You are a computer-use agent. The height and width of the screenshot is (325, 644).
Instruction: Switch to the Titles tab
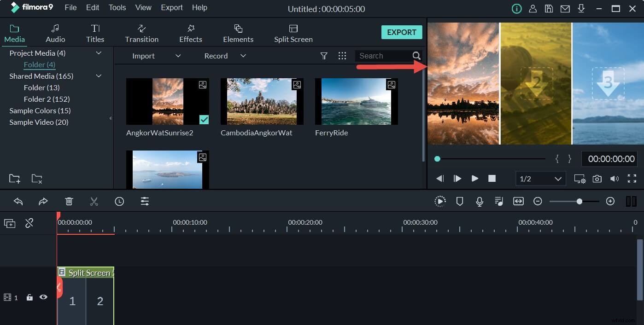(95, 32)
